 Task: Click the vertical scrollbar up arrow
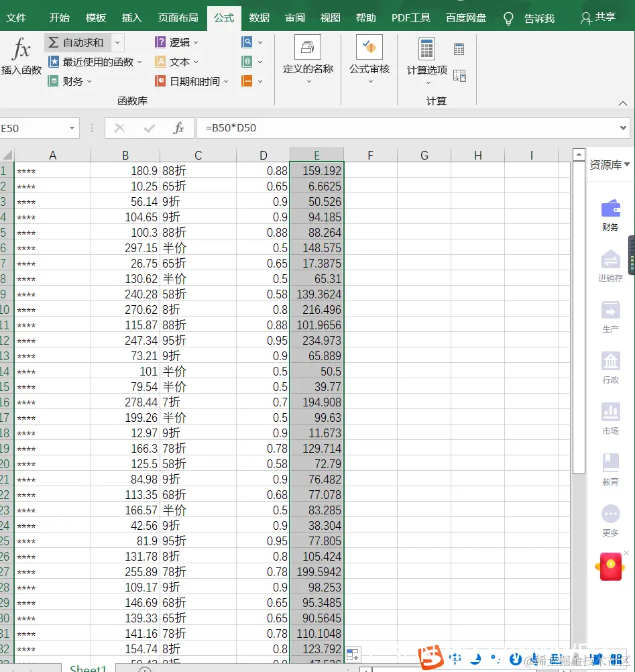coord(579,154)
